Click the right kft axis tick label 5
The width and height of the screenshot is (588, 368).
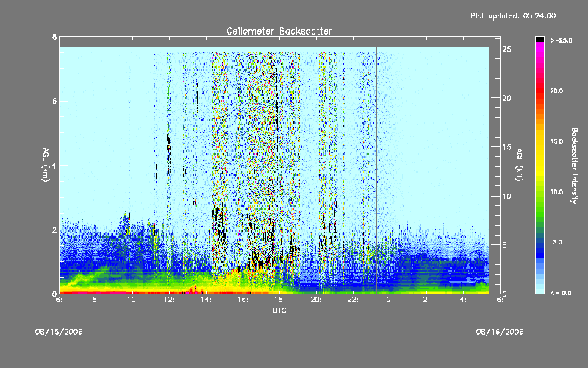point(505,245)
